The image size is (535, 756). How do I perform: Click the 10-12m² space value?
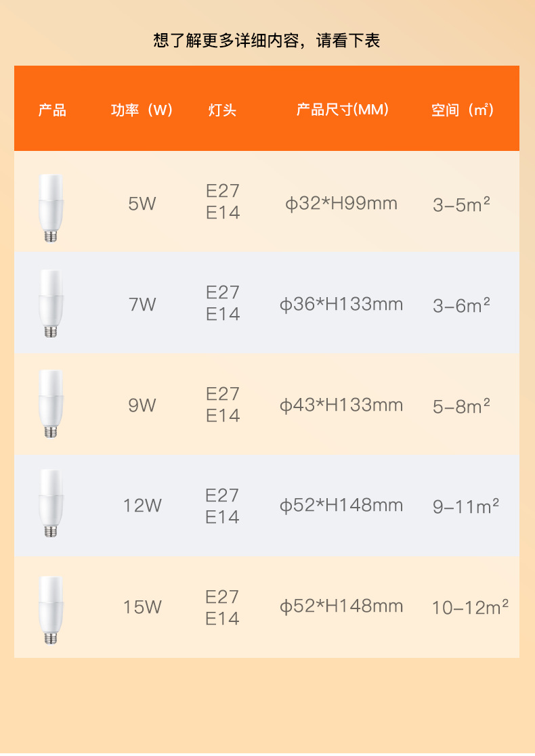pos(470,607)
